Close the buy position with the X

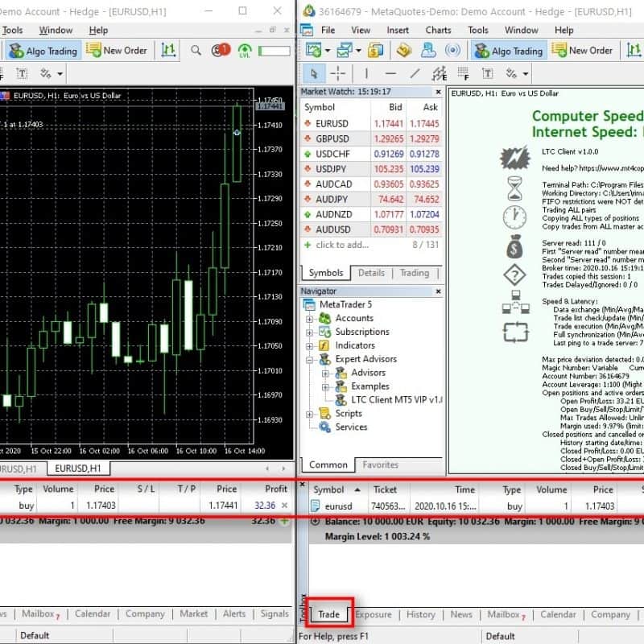284,506
